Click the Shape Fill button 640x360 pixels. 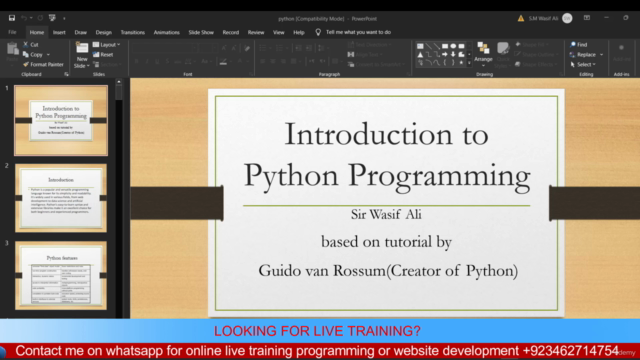tap(533, 44)
